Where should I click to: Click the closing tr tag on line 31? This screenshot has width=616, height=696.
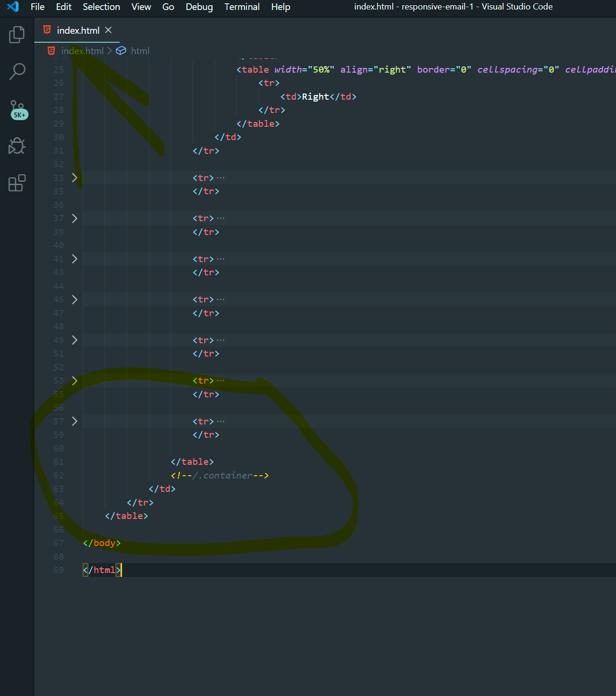(x=206, y=150)
